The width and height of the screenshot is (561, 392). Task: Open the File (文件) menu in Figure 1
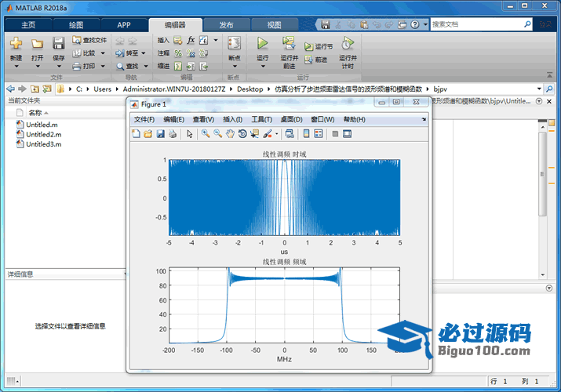(x=144, y=119)
